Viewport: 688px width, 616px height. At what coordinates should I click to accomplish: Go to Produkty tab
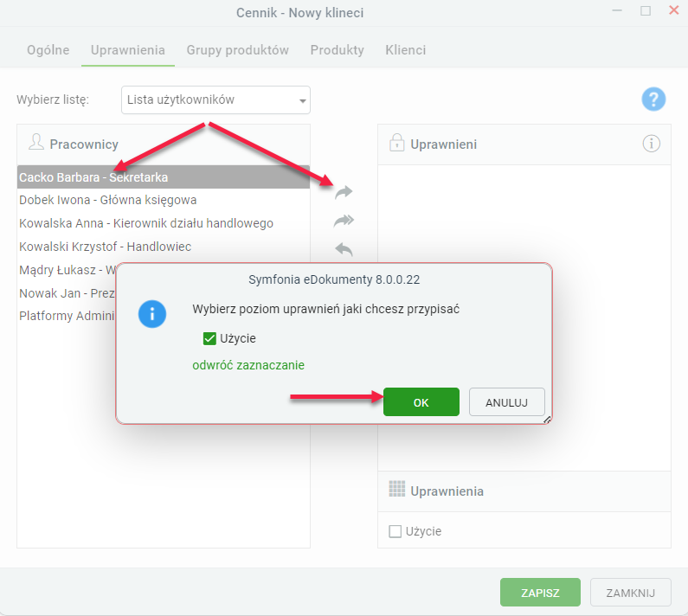click(x=337, y=50)
